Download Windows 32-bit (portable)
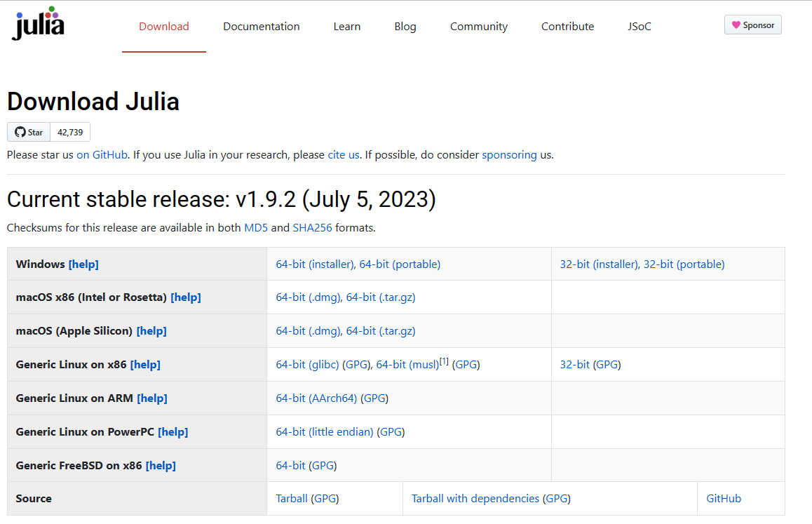The height and width of the screenshot is (524, 812). tap(684, 264)
